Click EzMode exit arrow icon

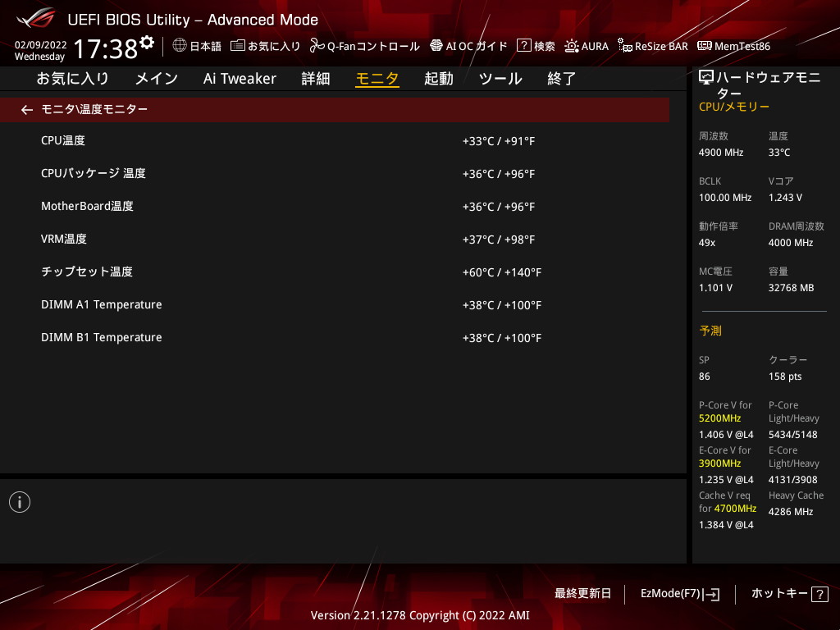click(713, 594)
